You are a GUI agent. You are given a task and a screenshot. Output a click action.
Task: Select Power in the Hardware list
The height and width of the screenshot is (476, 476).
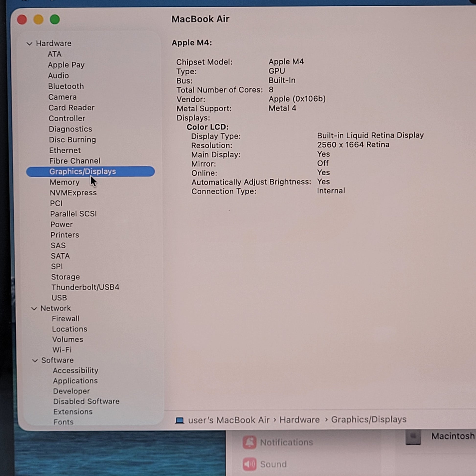click(62, 225)
